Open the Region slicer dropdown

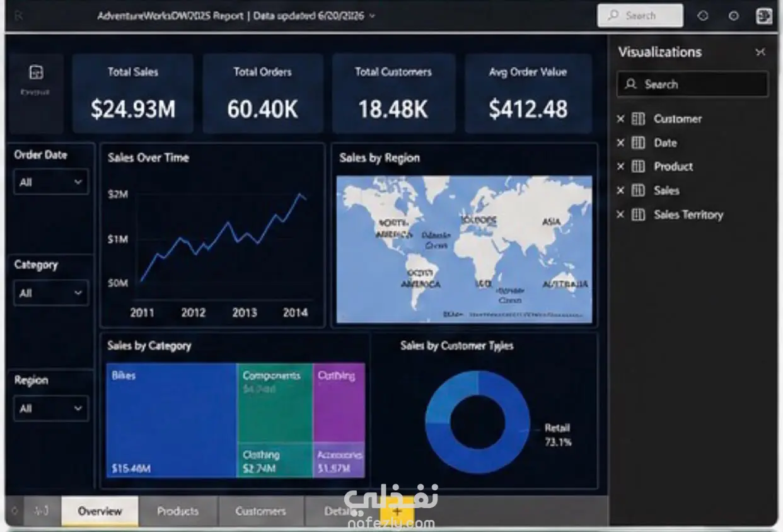pos(51,408)
